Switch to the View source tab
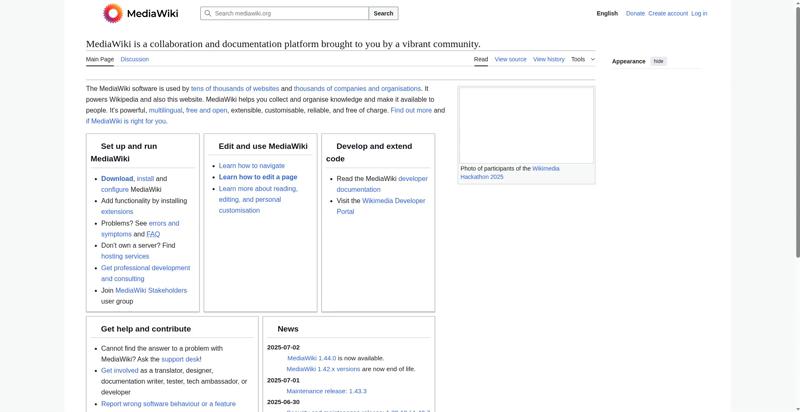Viewport: 800px width, 412px height. point(510,59)
